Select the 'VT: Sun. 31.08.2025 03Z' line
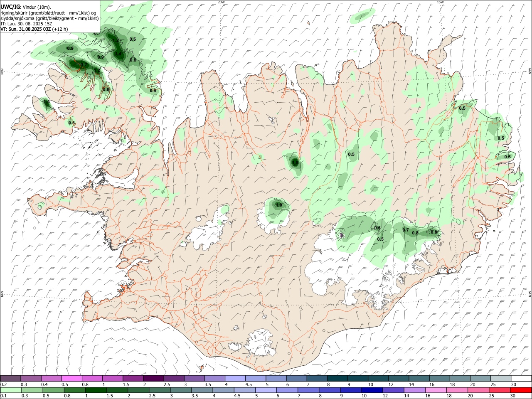 [x=25, y=29]
